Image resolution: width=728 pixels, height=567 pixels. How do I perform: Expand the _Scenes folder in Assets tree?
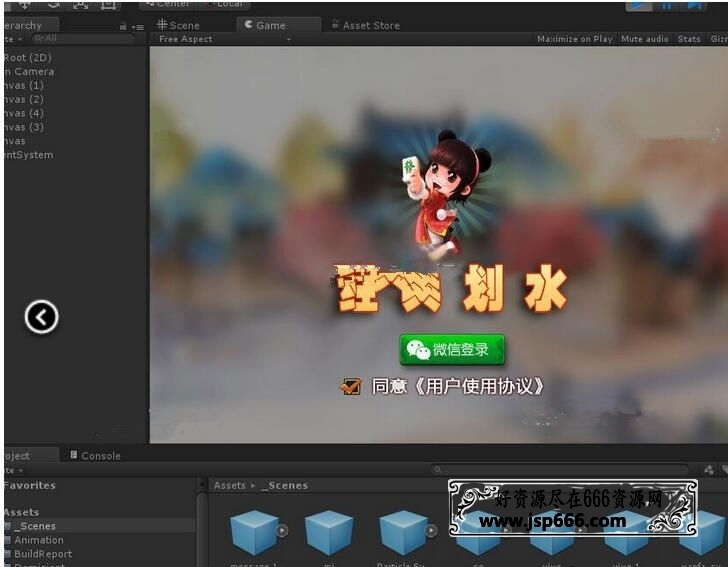click(9, 526)
